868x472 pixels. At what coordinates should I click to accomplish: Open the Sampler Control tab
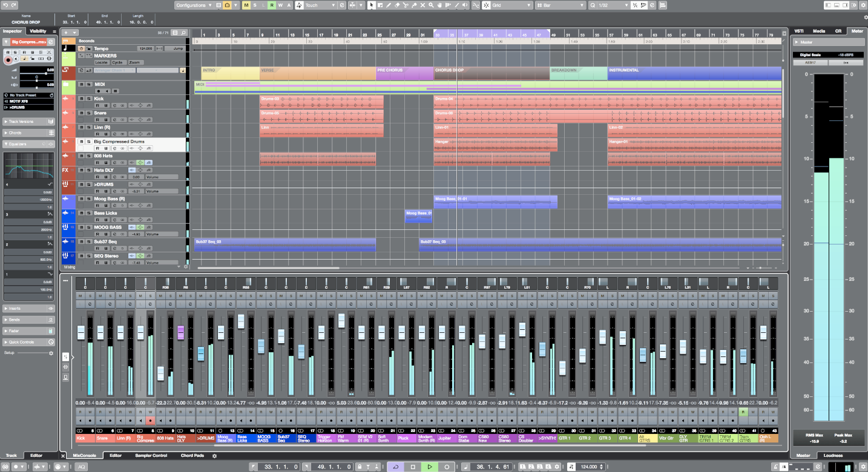[151, 455]
